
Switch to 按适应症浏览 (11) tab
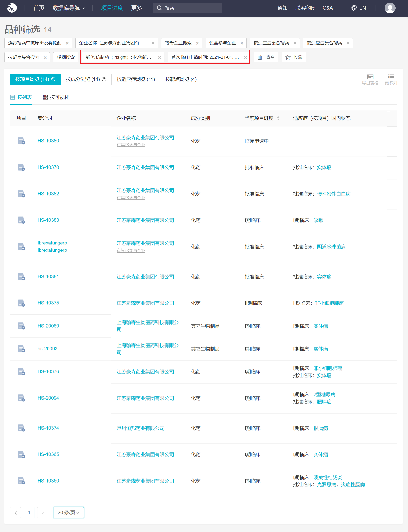(136, 79)
